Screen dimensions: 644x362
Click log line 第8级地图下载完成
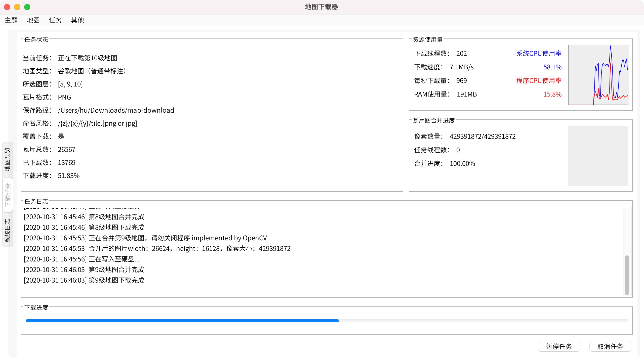point(84,227)
